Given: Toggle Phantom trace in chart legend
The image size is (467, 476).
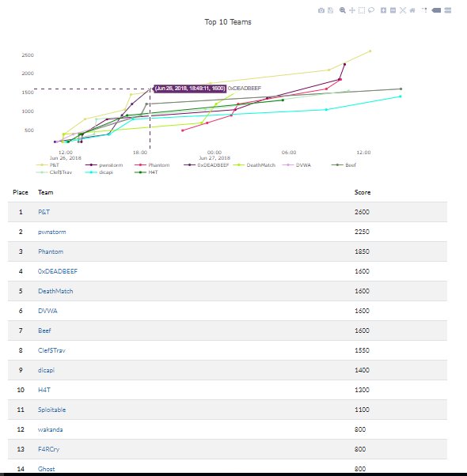Looking at the screenshot, I should (x=152, y=164).
